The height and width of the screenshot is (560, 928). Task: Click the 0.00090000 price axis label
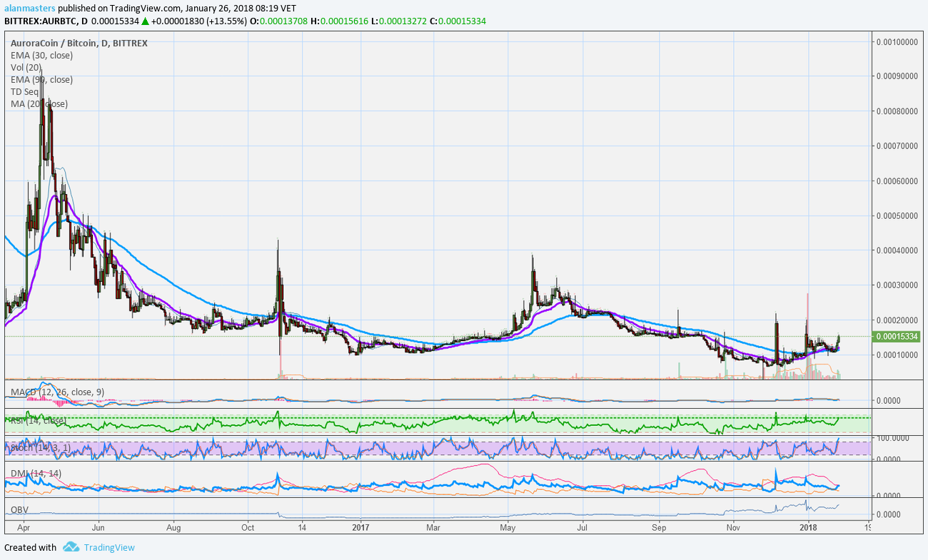pyautogui.click(x=897, y=77)
